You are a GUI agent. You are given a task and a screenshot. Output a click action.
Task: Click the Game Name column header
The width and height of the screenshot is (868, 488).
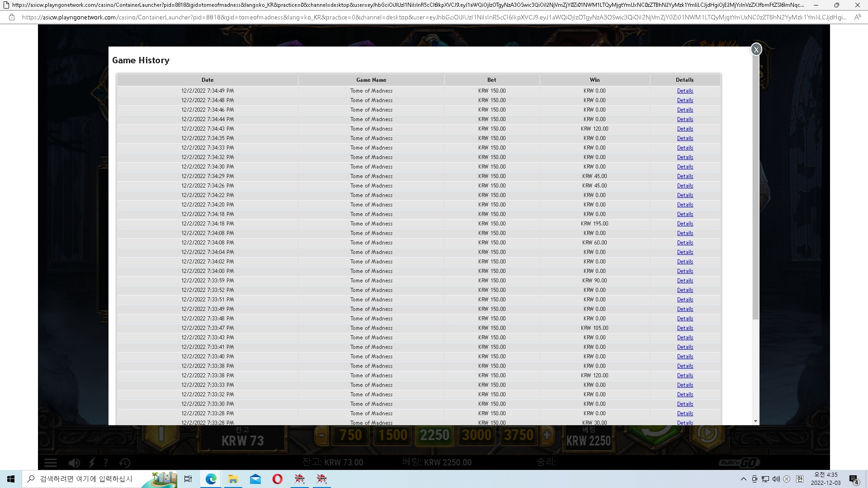tap(371, 80)
